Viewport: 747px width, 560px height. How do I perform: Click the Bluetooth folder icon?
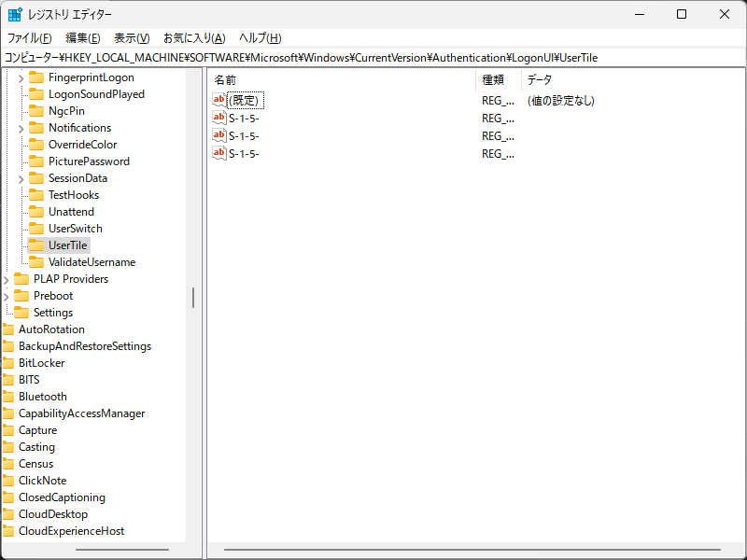click(x=8, y=396)
